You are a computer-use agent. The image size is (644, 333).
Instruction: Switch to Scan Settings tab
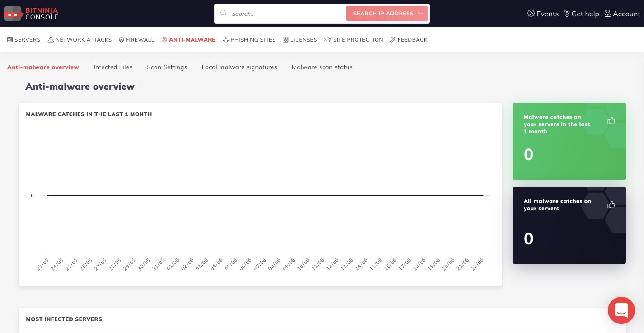pyautogui.click(x=167, y=67)
